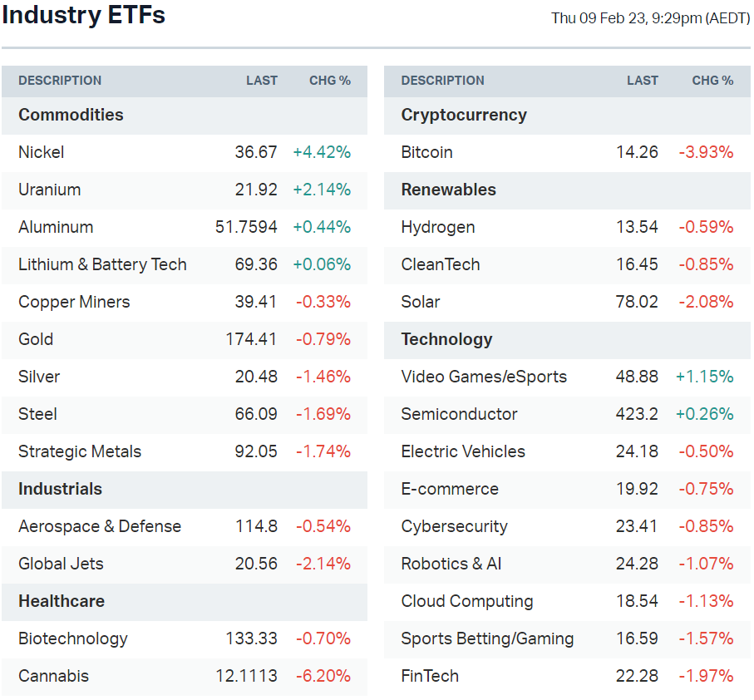This screenshot has width=754, height=700.
Task: Select the Uranium ETF entry
Action: [50, 190]
